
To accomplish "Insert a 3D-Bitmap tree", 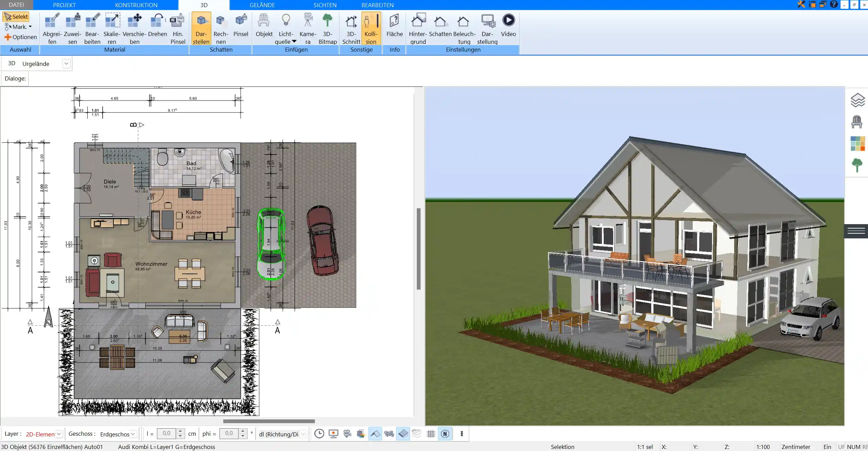I will coord(327,29).
